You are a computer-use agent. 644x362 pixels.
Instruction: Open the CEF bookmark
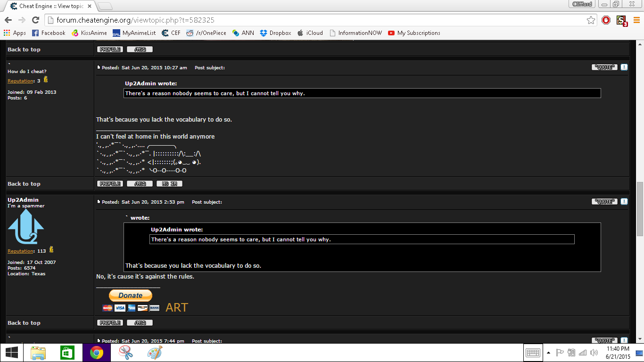point(171,33)
